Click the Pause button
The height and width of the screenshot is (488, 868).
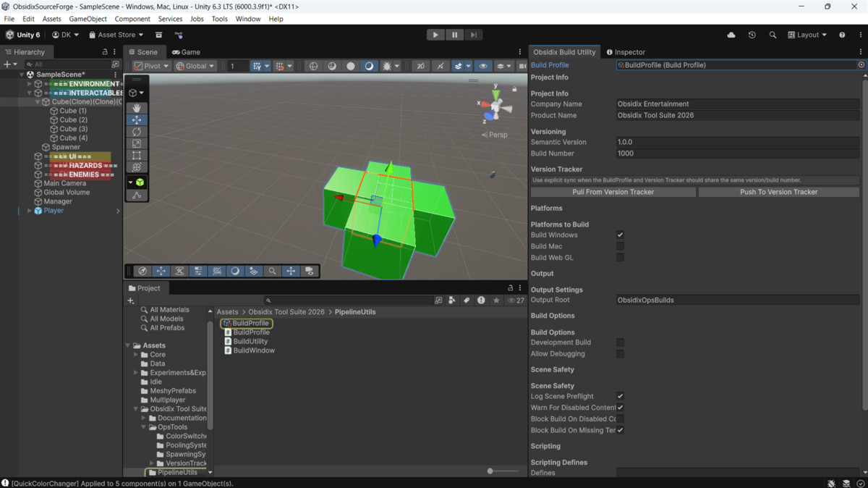click(x=454, y=35)
